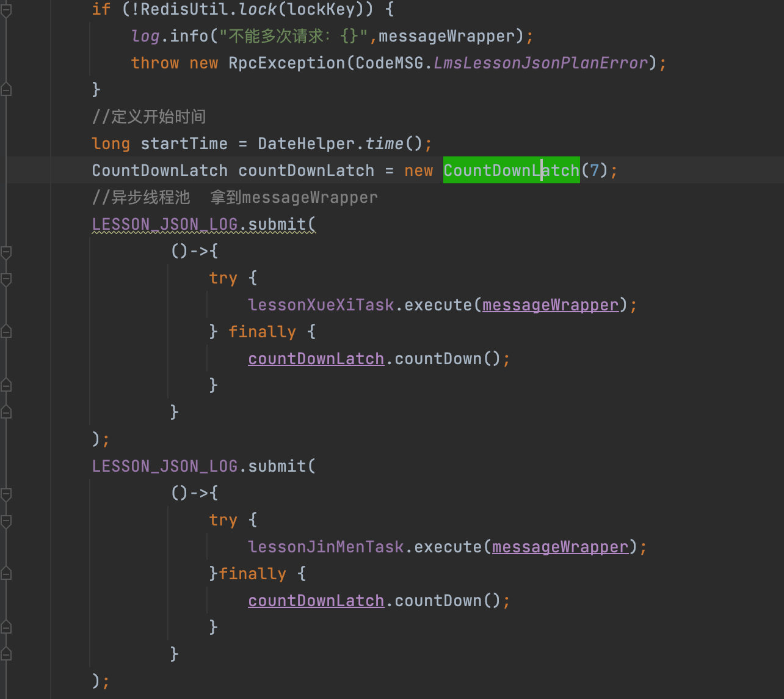Click DateHelper class name

click(x=307, y=144)
